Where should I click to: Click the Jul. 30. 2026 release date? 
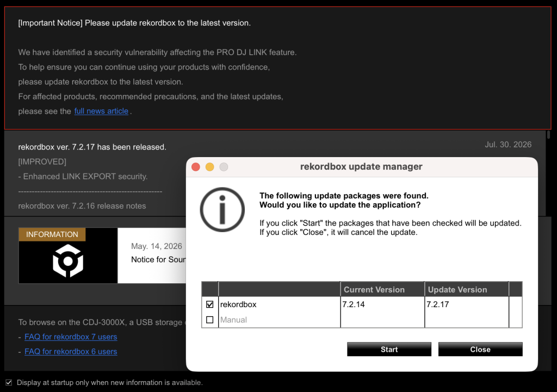point(508,145)
